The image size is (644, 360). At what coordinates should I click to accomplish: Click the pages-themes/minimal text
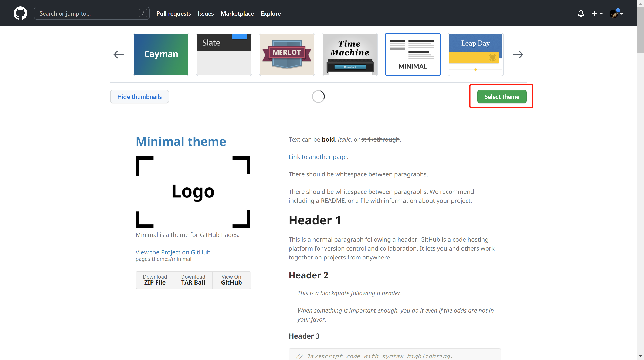pos(163,259)
